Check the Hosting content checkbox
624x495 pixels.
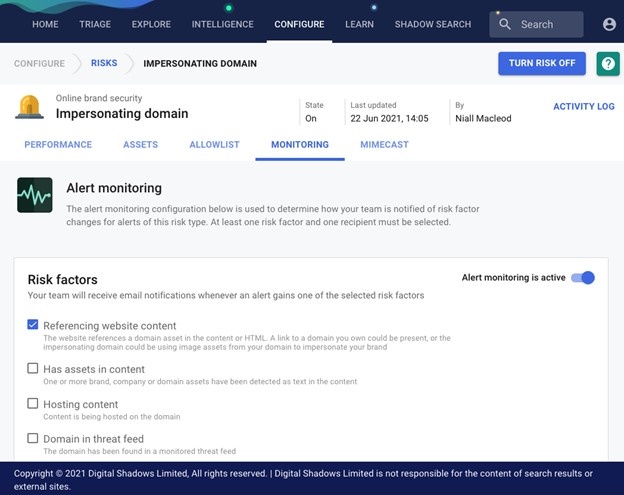coord(33,403)
